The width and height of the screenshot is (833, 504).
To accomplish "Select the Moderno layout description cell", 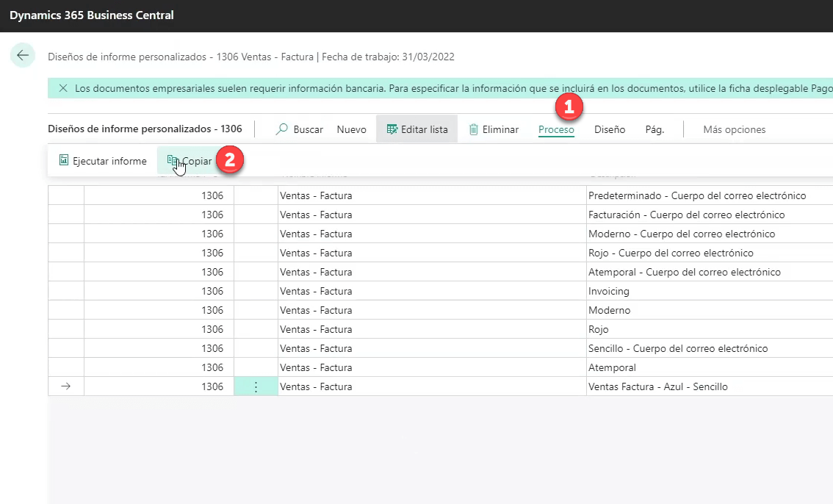I will [x=609, y=310].
